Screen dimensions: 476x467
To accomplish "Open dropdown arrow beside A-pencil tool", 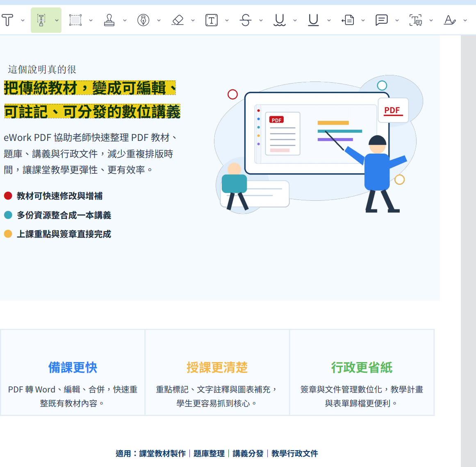I will pos(465,20).
